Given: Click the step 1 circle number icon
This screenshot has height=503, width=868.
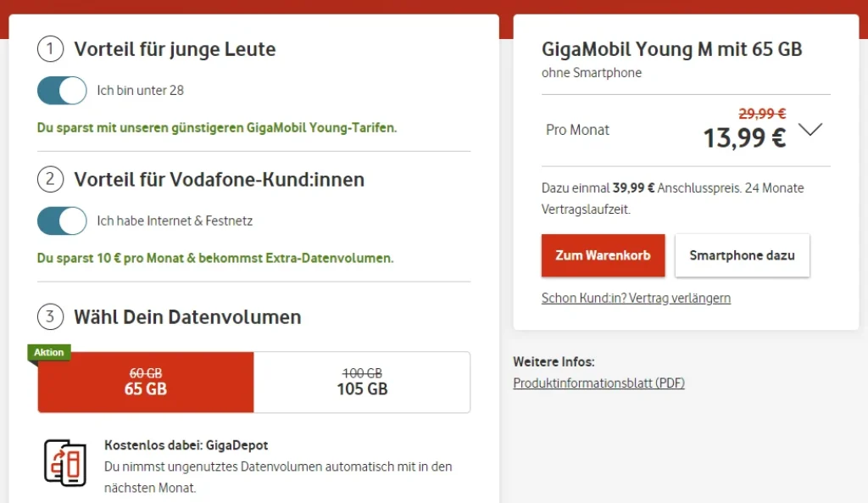Looking at the screenshot, I should click(50, 49).
